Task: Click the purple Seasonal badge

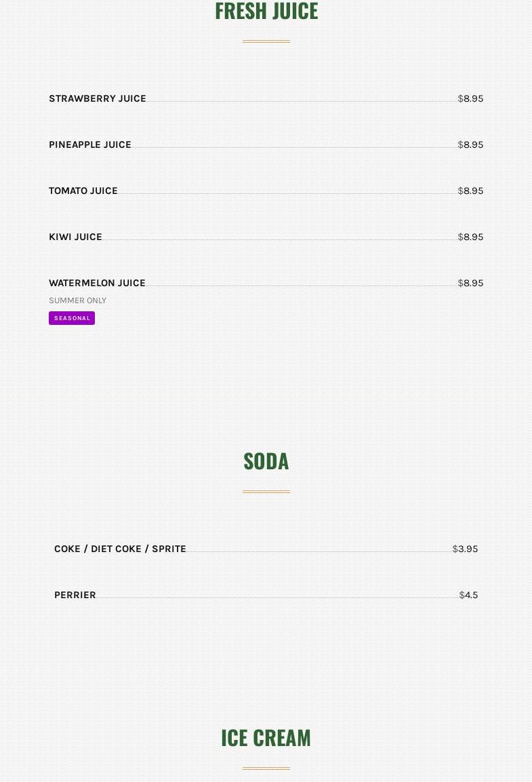Action: tap(72, 318)
